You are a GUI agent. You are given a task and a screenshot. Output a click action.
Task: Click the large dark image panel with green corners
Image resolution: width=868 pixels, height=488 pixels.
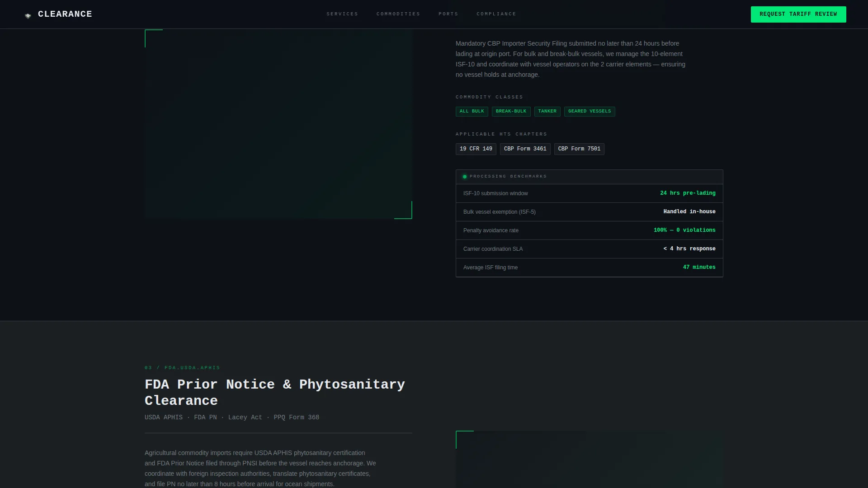[278, 124]
